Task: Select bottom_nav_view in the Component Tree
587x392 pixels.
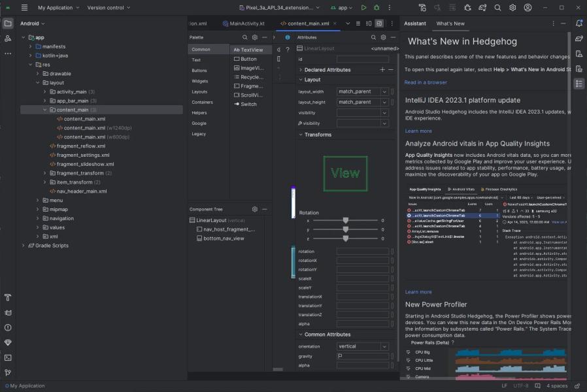Action: pyautogui.click(x=224, y=238)
